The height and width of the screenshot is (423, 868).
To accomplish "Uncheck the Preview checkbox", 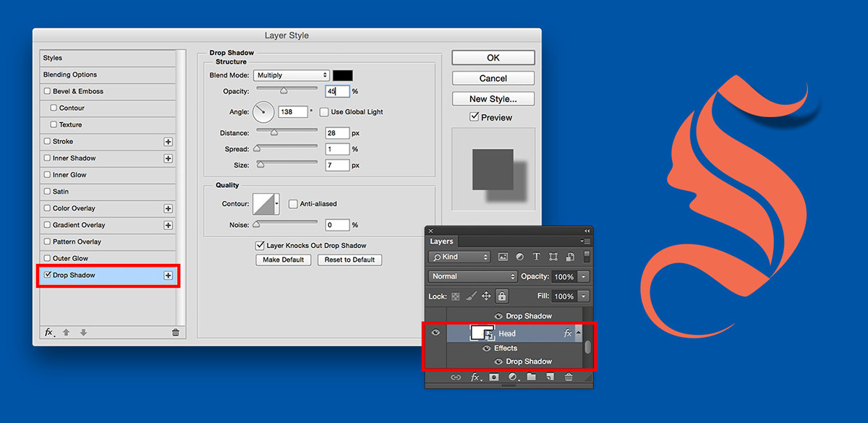I will click(x=475, y=117).
